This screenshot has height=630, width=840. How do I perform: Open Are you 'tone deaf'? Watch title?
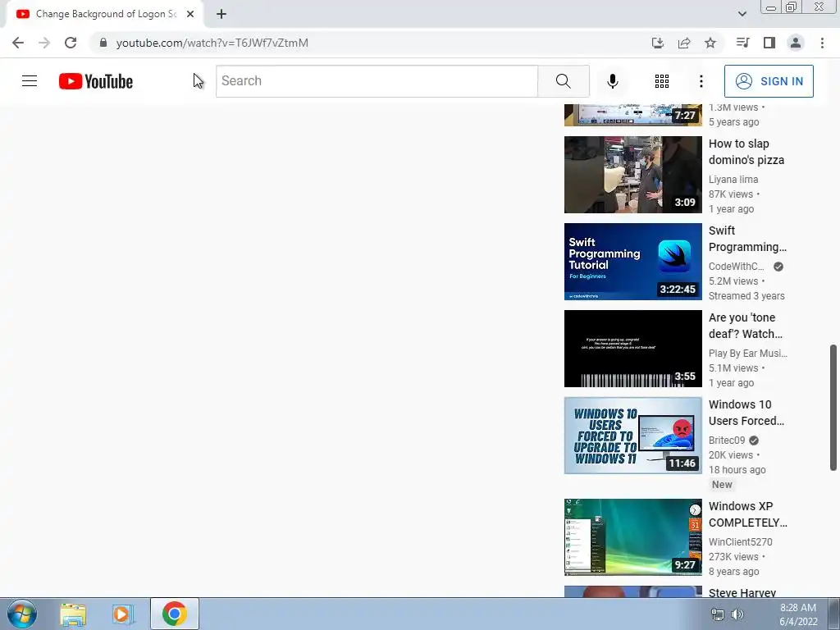coord(745,326)
